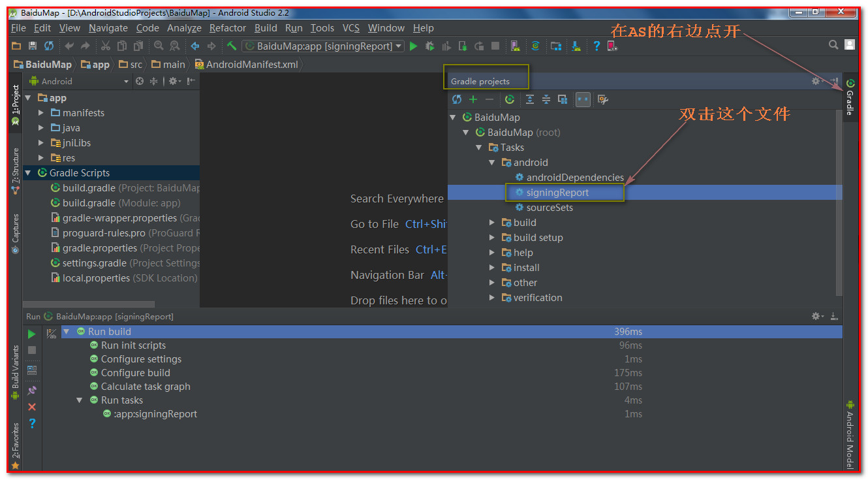
Task: Click the Copy toolbar icon
Action: pos(121,46)
